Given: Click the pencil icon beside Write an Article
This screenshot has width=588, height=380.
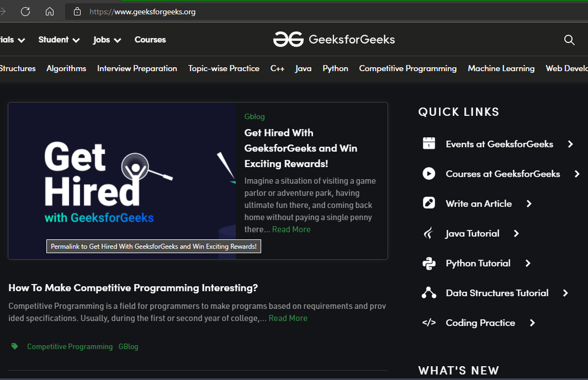Looking at the screenshot, I should click(428, 203).
